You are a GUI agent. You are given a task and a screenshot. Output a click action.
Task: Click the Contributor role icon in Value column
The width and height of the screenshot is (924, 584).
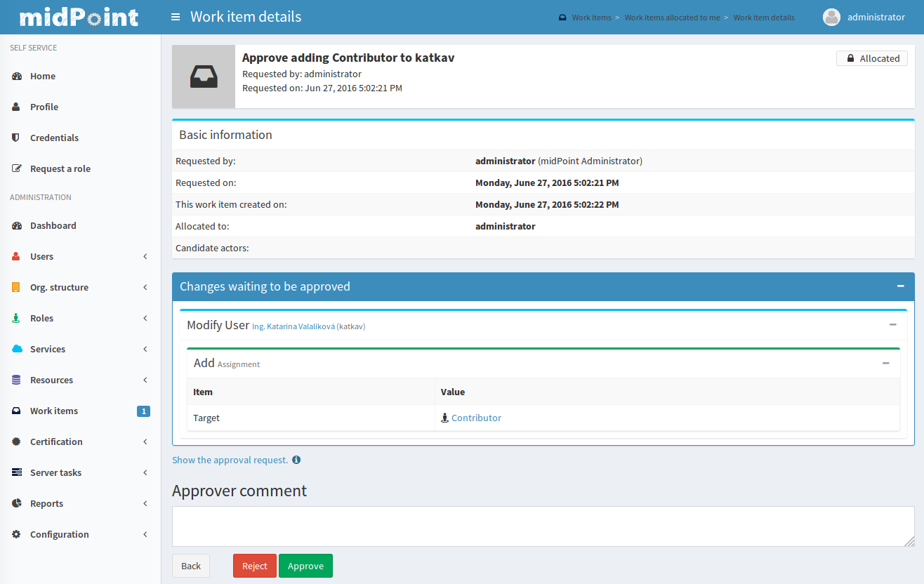pyautogui.click(x=444, y=418)
